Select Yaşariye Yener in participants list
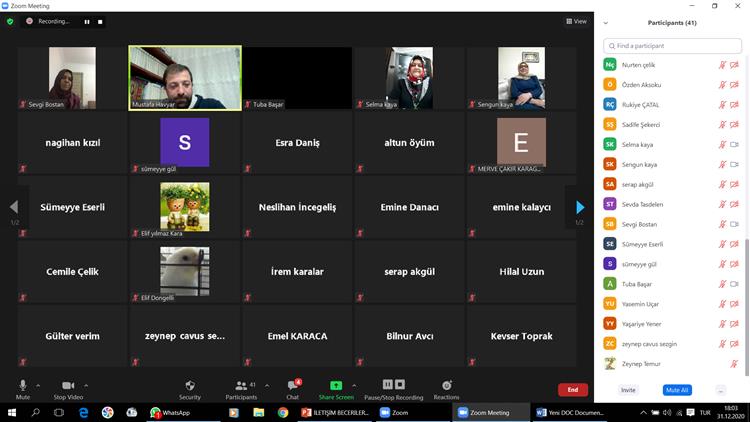Image resolution: width=750 pixels, height=422 pixels. [672, 324]
